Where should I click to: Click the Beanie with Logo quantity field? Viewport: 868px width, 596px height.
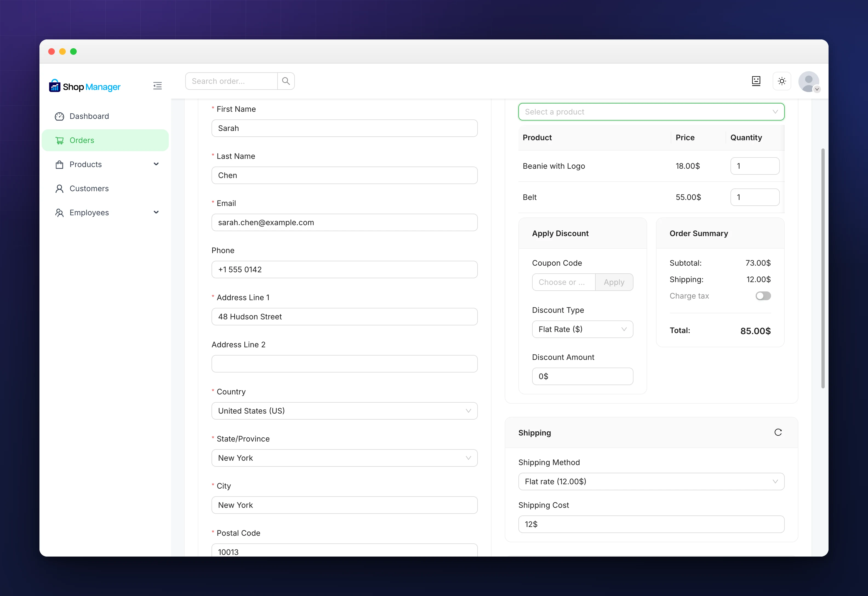tap(755, 166)
